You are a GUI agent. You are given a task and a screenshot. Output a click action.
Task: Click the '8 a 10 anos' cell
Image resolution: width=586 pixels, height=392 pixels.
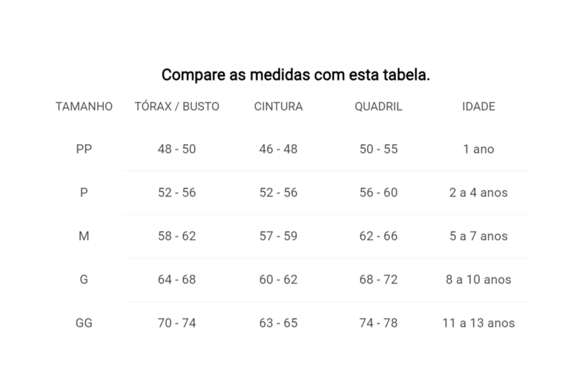point(479,279)
